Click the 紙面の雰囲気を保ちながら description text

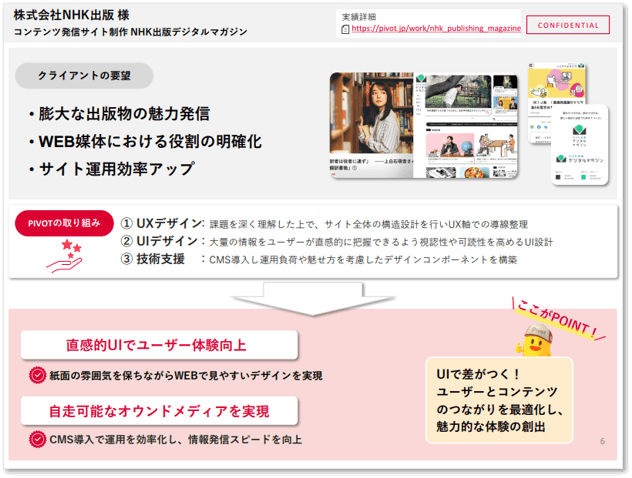[186, 376]
